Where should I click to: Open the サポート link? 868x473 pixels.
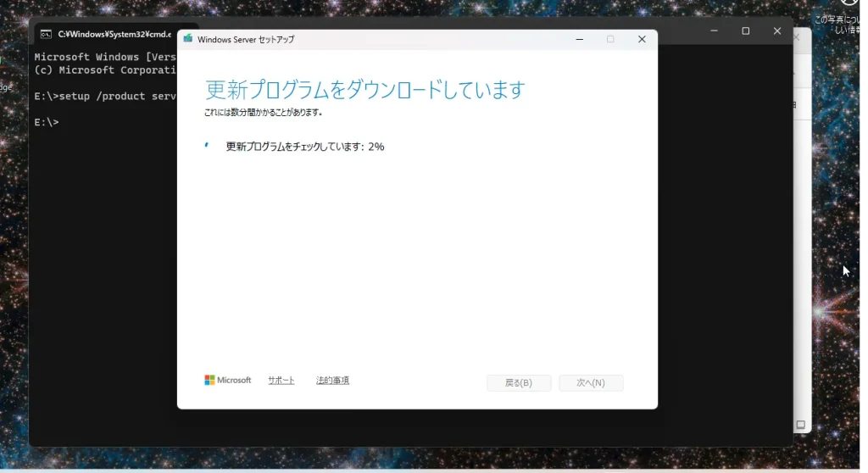(281, 381)
